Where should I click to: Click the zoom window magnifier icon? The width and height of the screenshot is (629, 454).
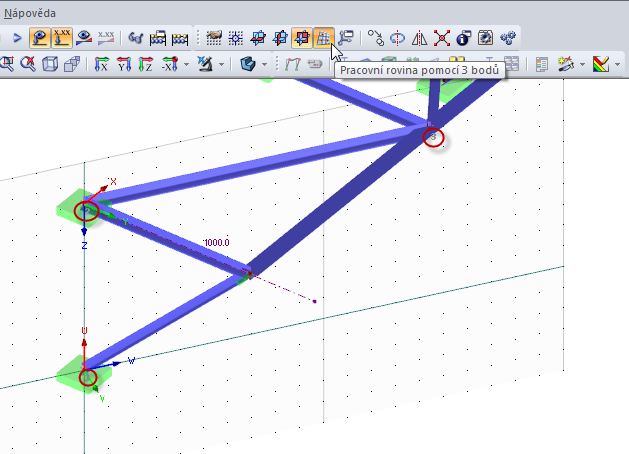[x=6, y=64]
